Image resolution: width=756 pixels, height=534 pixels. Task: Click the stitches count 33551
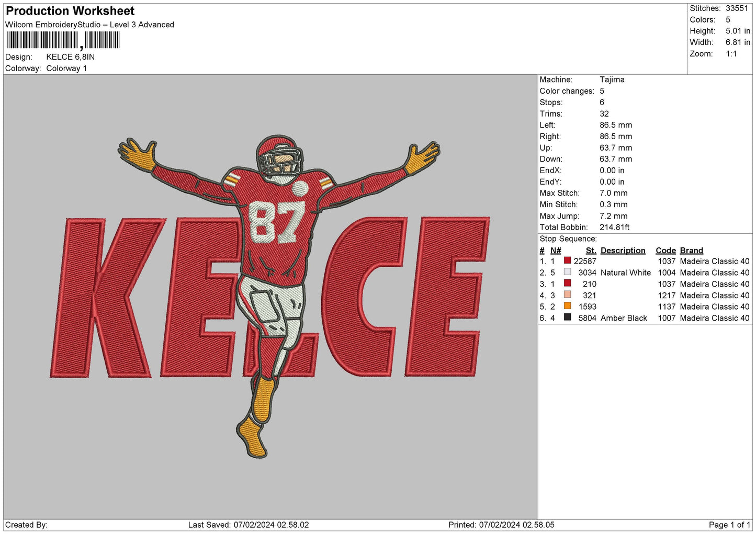pos(737,8)
